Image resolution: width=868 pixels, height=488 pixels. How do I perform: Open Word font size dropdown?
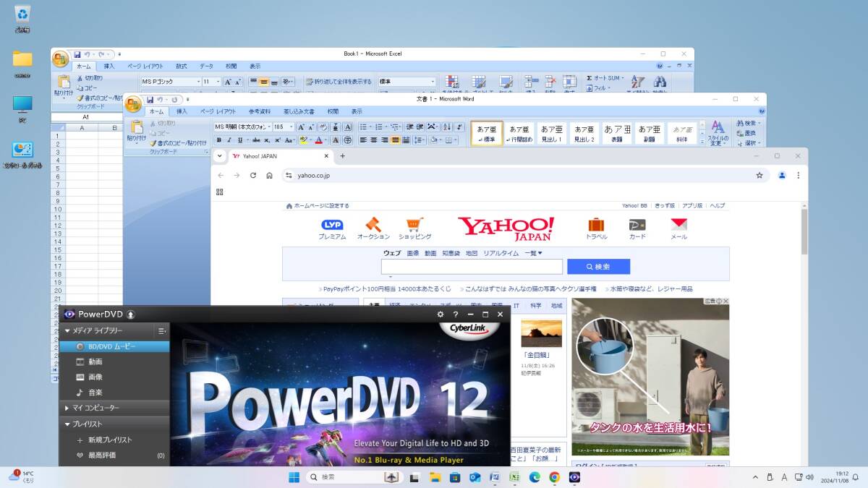point(292,127)
